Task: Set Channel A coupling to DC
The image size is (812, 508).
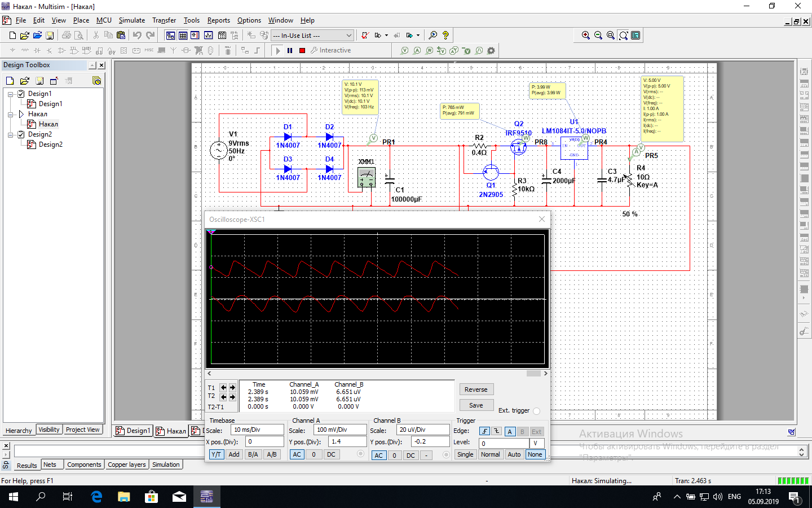Action: 331,454
